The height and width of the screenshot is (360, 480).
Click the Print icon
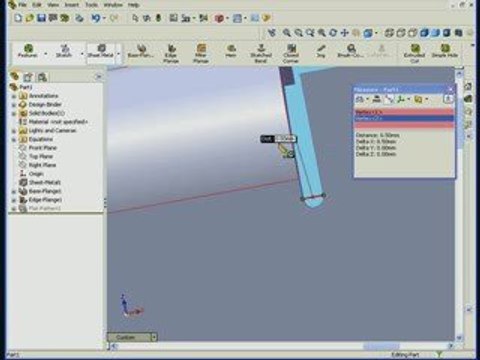tap(79, 18)
